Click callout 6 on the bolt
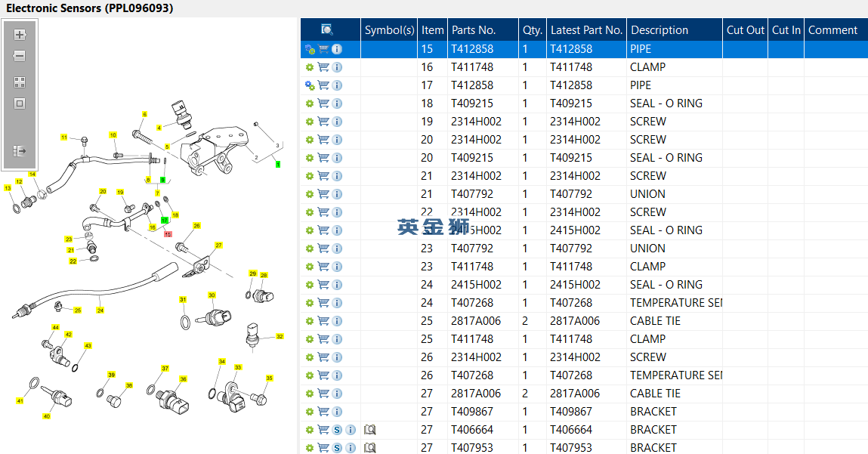Viewport: 868px width, 454px height. point(144,115)
